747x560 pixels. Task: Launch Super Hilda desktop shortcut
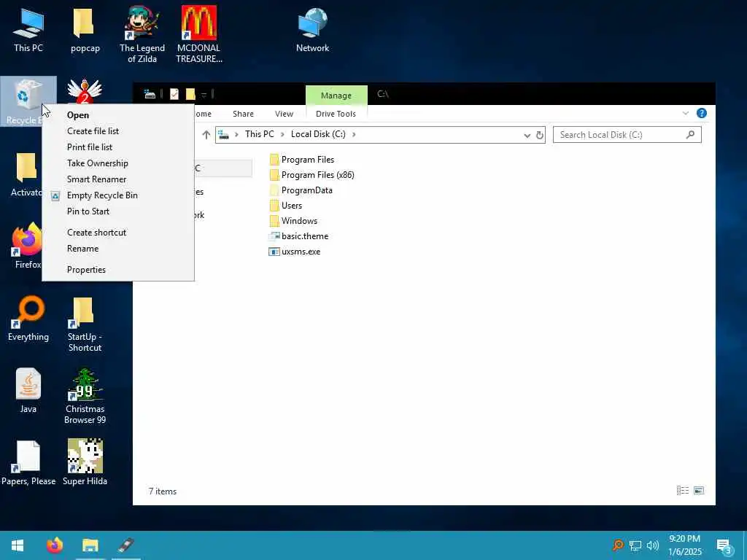[85, 463]
